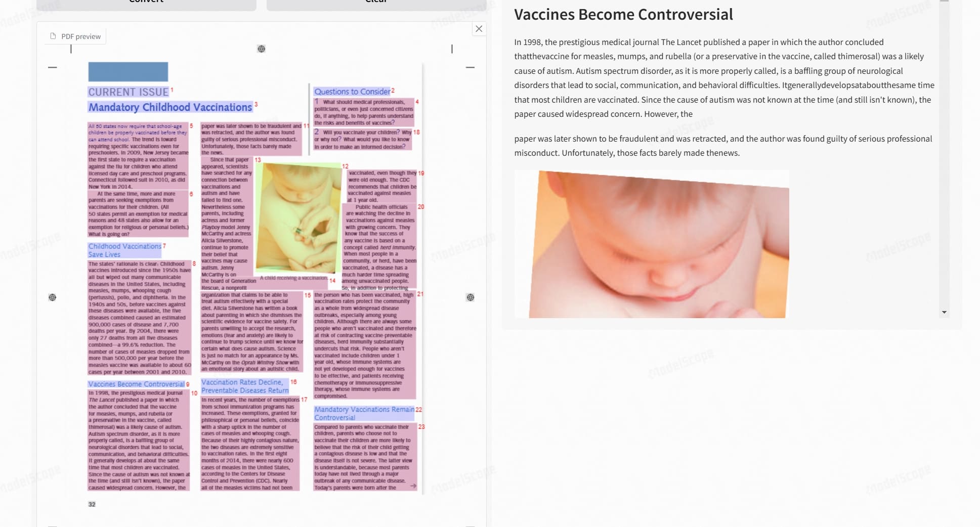Click PDF paragraph starting 'At the same time, more'
Viewport: 980px width, 527px height.
138,214
